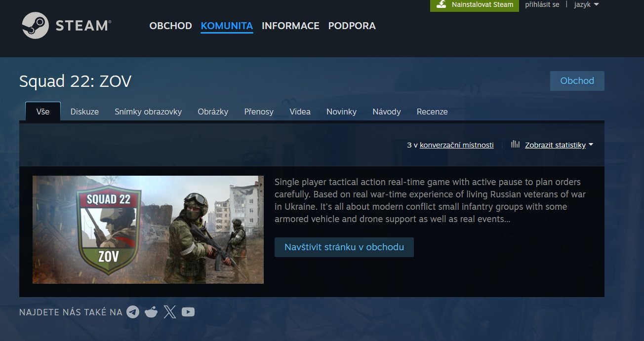Open the X (Twitter) social icon
Screen dimensions: 644x341
tap(169, 312)
